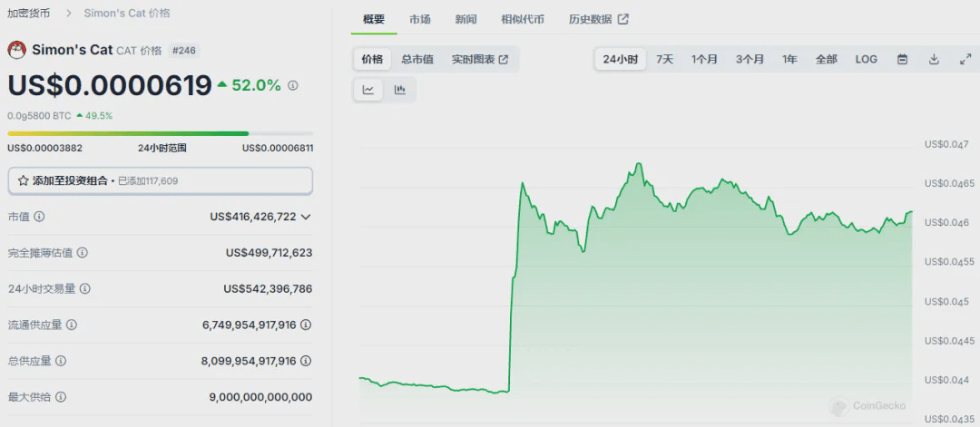Click the US$499,712,623 valuation value
Screen dimensions: 980x427
[x=269, y=253]
